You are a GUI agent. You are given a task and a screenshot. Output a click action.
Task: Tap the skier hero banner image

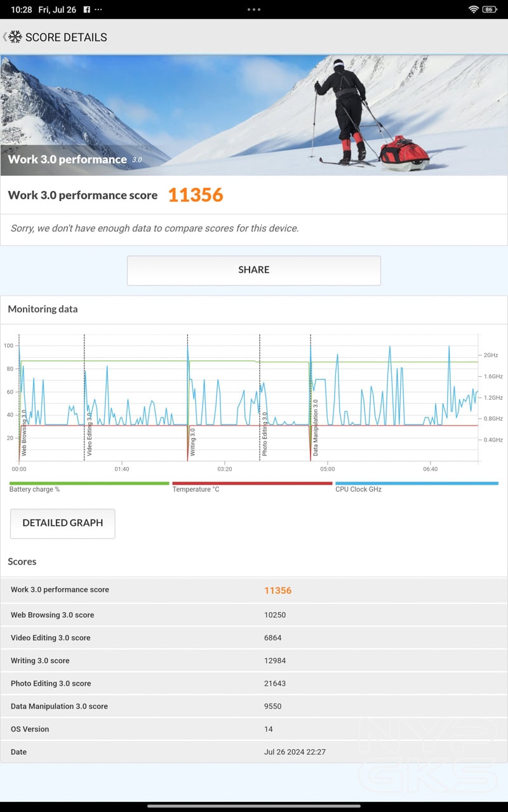coord(254,114)
